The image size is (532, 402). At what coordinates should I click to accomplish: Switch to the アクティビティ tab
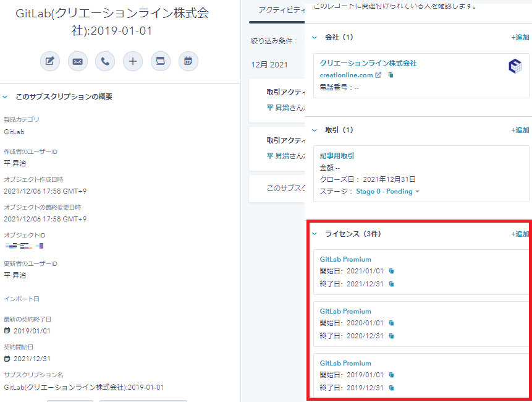(x=281, y=10)
